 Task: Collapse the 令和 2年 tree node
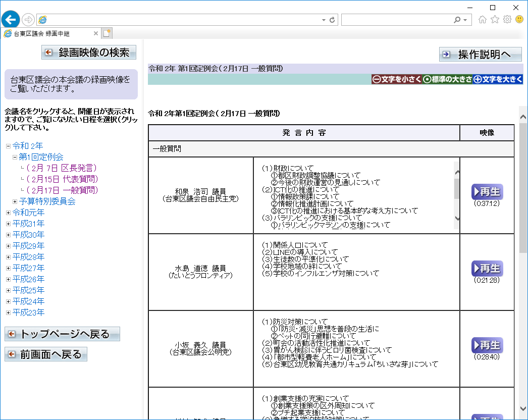coord(9,146)
